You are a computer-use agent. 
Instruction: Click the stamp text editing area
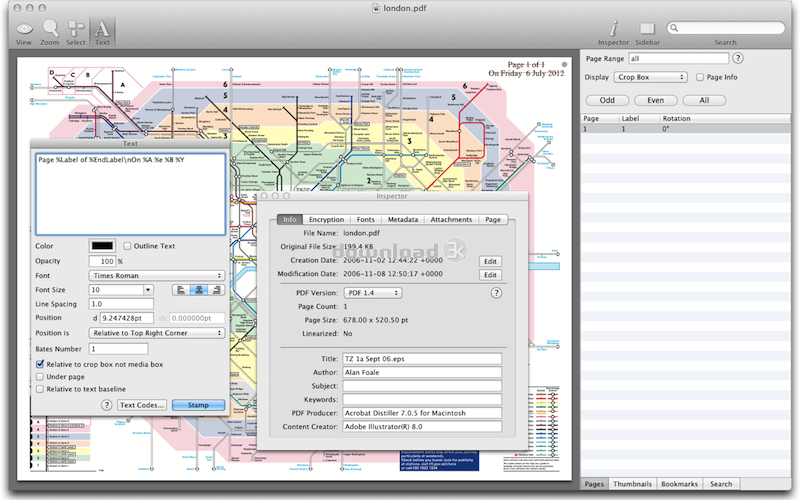click(x=131, y=194)
